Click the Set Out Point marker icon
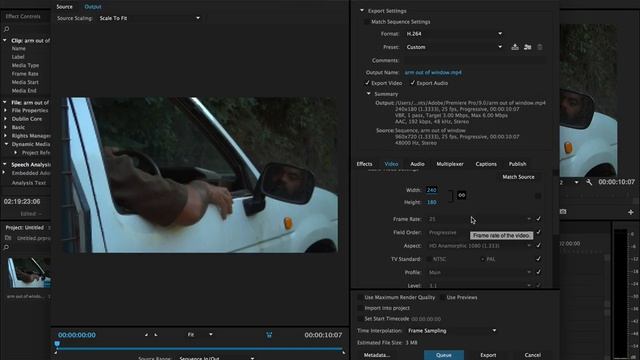This screenshot has height=360, width=640. coord(156,335)
